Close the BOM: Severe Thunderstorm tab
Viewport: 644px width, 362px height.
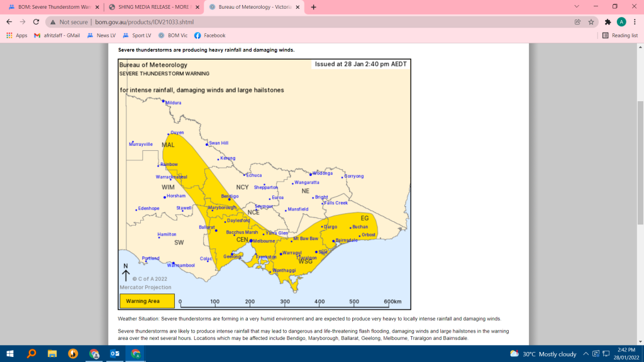pyautogui.click(x=97, y=7)
